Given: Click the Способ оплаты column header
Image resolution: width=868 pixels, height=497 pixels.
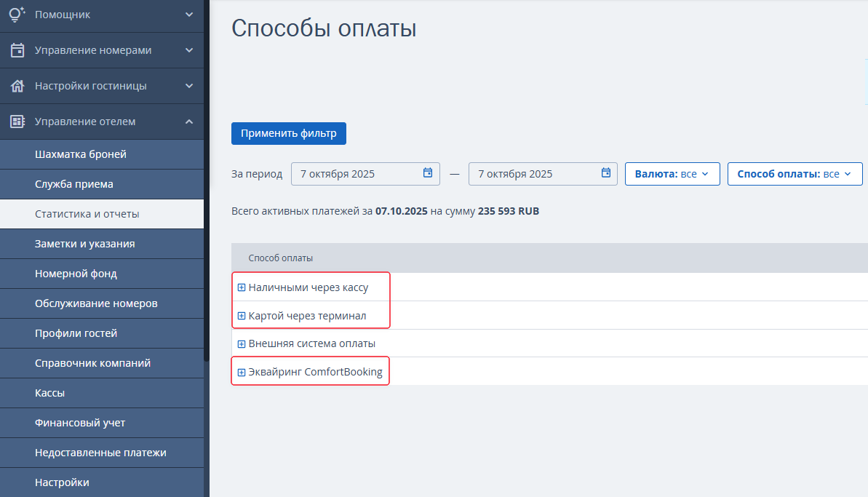Looking at the screenshot, I should click(281, 258).
